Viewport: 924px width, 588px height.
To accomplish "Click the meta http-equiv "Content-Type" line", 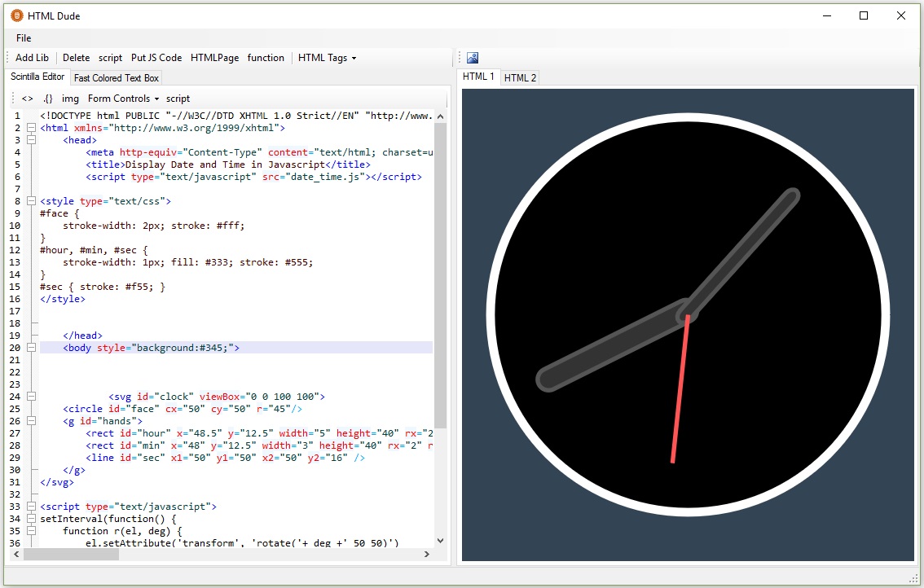I will (x=259, y=152).
